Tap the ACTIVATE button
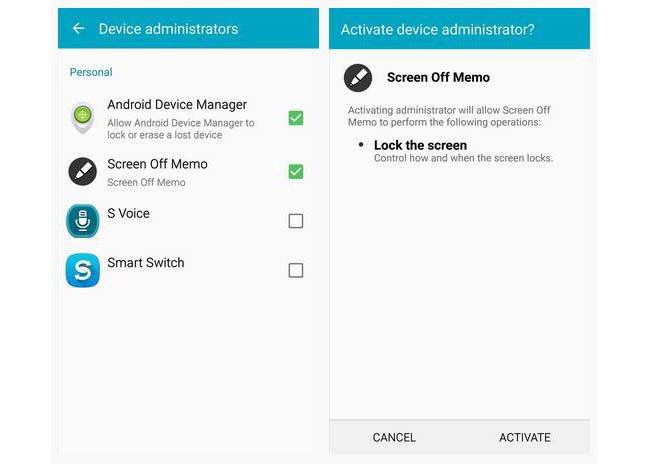 [x=525, y=437]
